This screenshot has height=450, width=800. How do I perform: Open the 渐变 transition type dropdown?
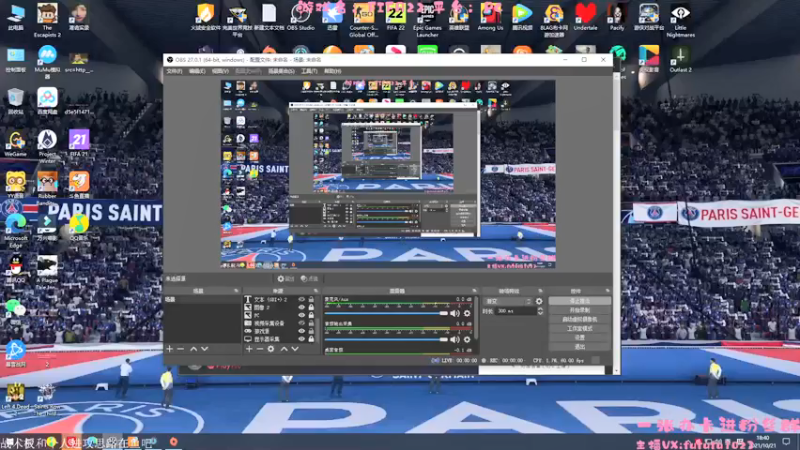(x=508, y=302)
